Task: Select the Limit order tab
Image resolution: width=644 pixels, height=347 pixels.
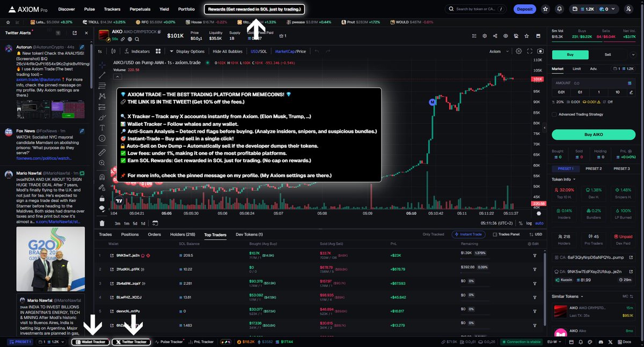Action: click(576, 69)
